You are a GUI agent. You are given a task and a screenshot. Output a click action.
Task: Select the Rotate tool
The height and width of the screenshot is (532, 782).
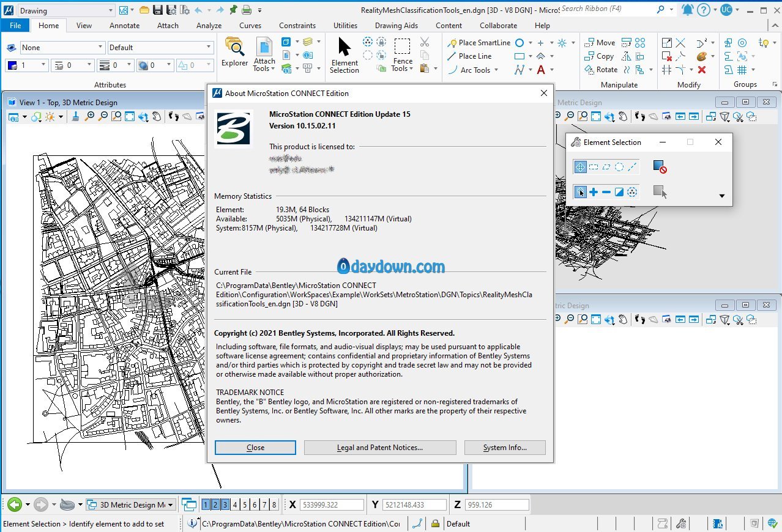point(601,70)
